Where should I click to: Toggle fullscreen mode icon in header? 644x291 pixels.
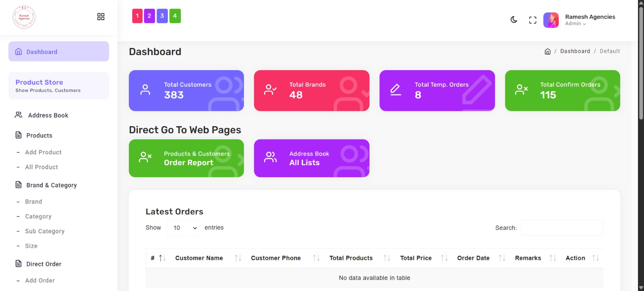(x=533, y=20)
